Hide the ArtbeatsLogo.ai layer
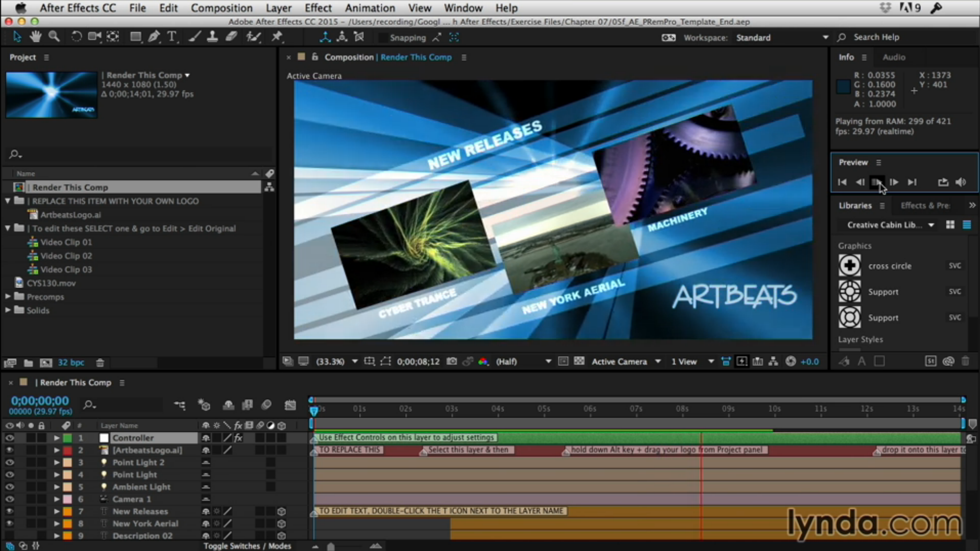The width and height of the screenshot is (980, 551). 9,450
